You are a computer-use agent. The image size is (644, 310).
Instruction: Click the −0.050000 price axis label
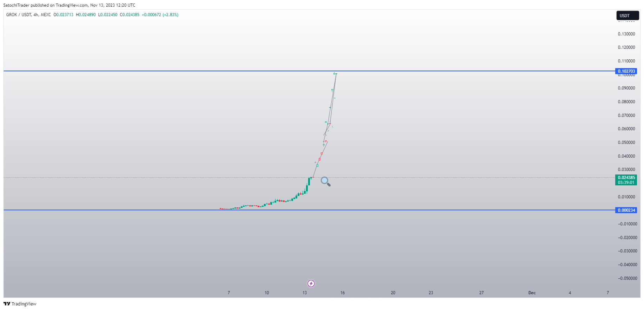coord(628,278)
